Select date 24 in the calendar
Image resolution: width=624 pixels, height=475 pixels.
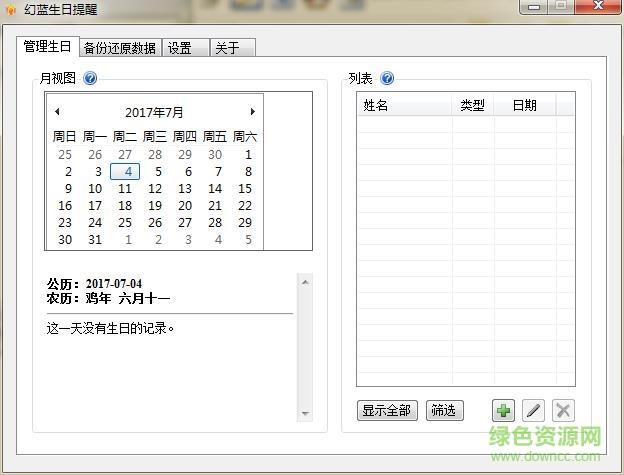(95, 222)
